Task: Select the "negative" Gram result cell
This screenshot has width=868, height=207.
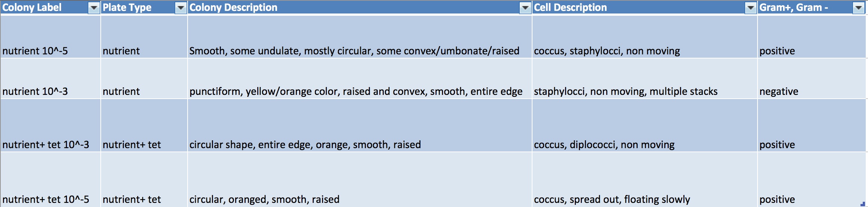Action: coord(779,91)
